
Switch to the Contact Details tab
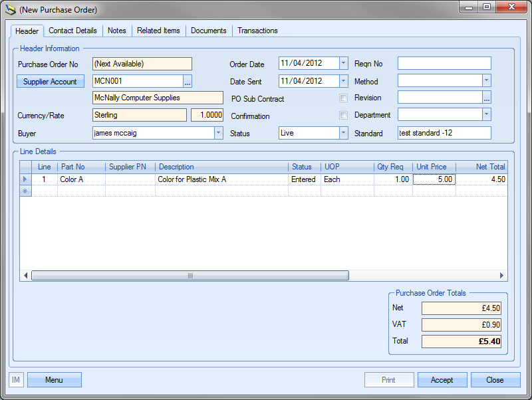72,31
